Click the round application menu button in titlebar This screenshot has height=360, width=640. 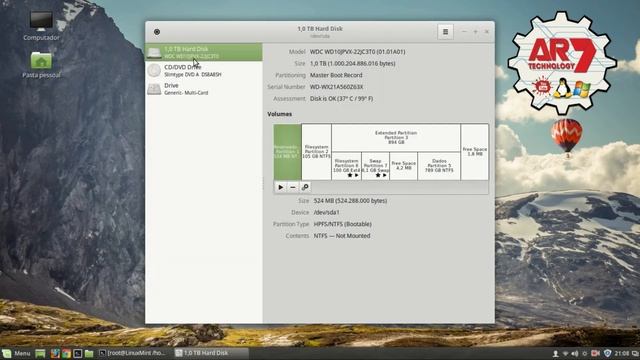(x=157, y=32)
